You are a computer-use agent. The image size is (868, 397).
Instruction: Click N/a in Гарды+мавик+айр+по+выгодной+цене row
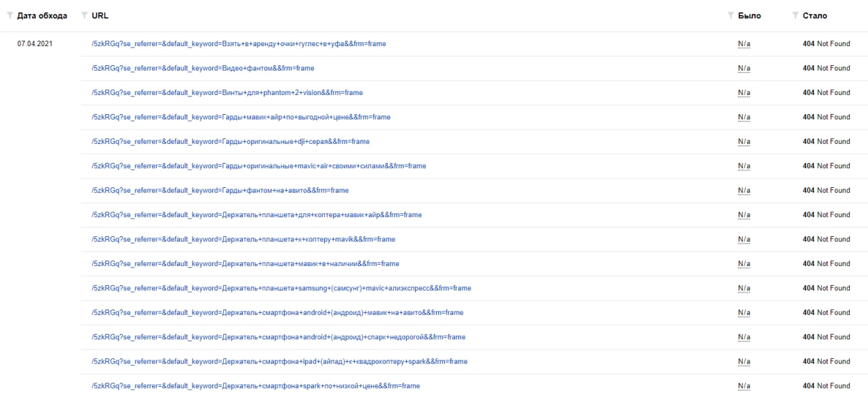(x=744, y=117)
